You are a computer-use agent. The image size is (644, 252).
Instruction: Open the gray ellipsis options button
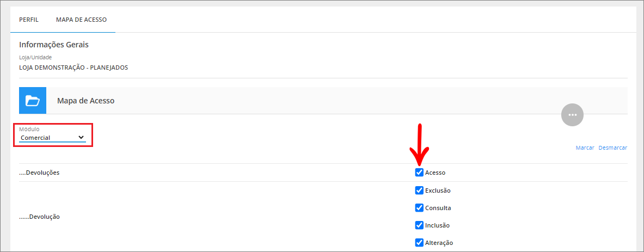pyautogui.click(x=572, y=115)
